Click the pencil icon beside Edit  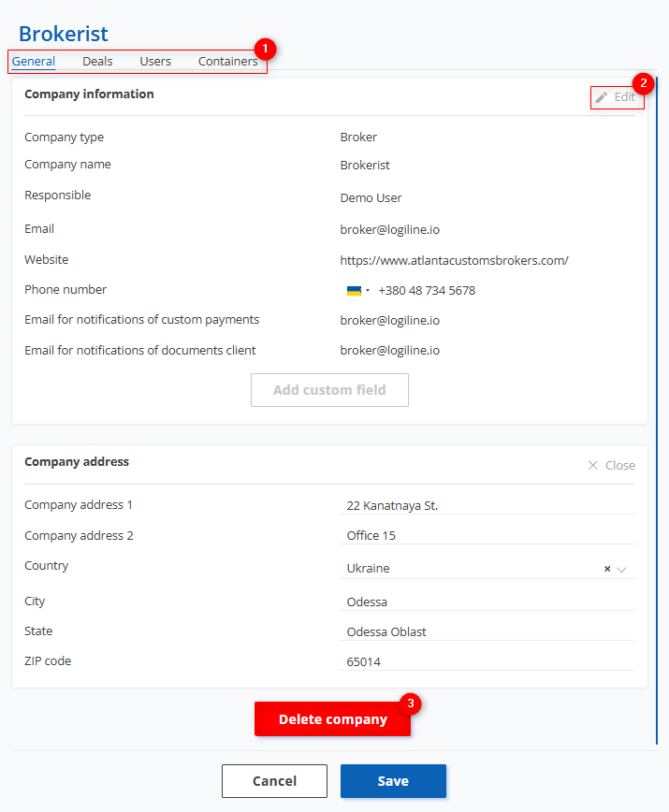point(602,97)
